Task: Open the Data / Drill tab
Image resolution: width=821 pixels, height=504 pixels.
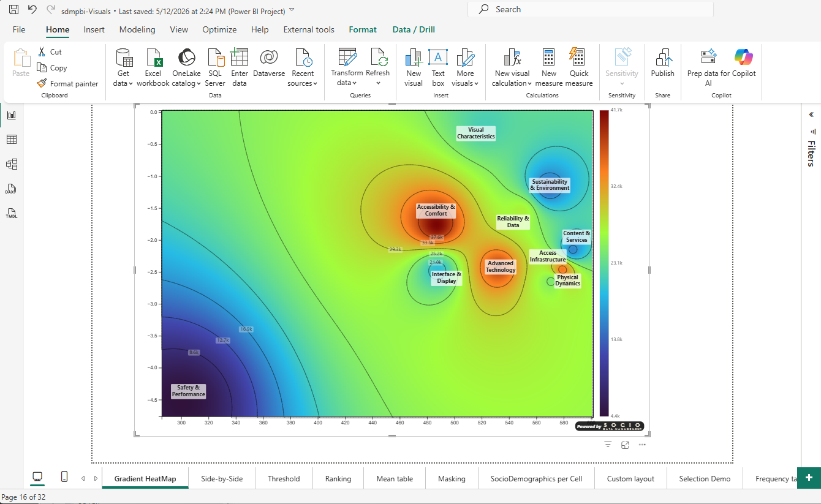Action: pos(414,29)
